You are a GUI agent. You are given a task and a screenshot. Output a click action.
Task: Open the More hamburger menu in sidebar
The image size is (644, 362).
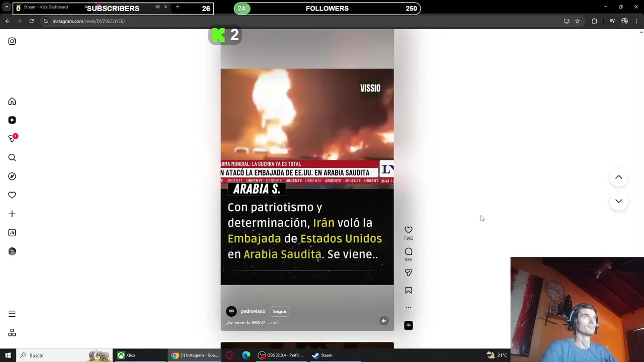coord(12,314)
